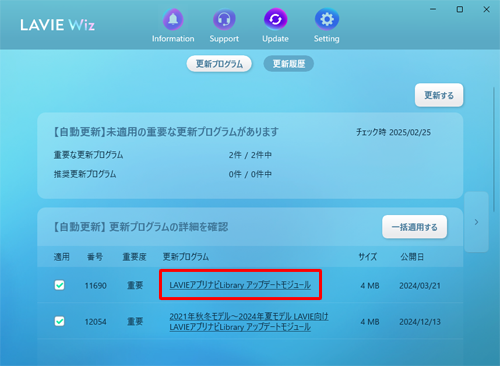This screenshot has width=500, height=366.
Task: Click the 重要な更新プログラム label
Action: 88,155
